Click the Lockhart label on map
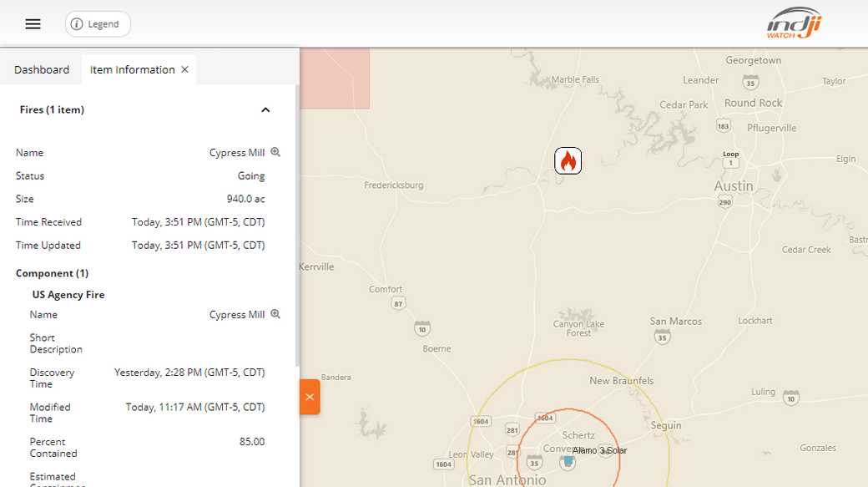868x487 pixels. [x=755, y=321]
